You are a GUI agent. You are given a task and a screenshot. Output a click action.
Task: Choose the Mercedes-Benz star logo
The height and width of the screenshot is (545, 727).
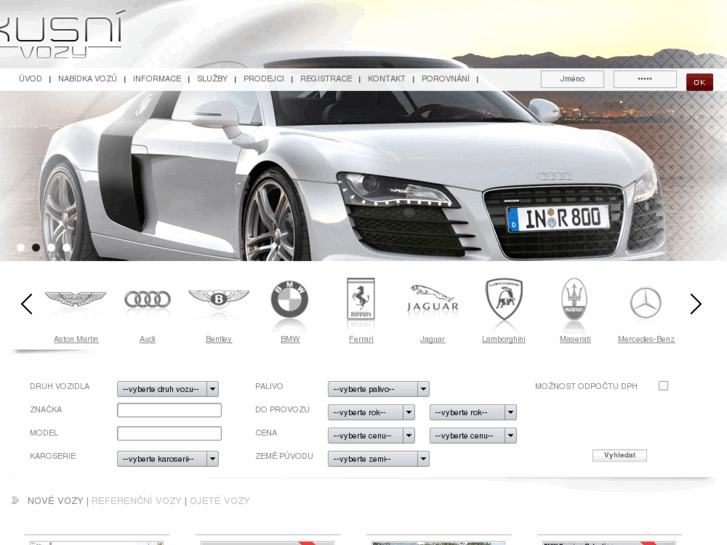646,303
